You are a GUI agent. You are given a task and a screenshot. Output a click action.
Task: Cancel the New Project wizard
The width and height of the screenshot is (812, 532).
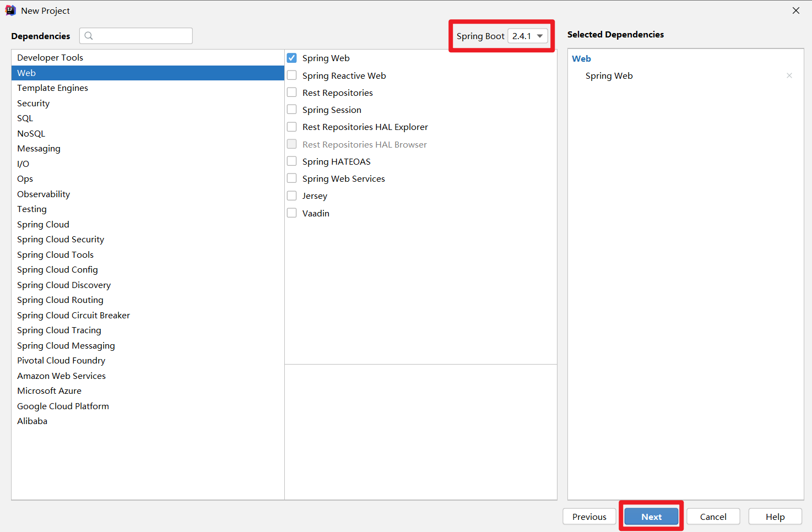click(713, 517)
